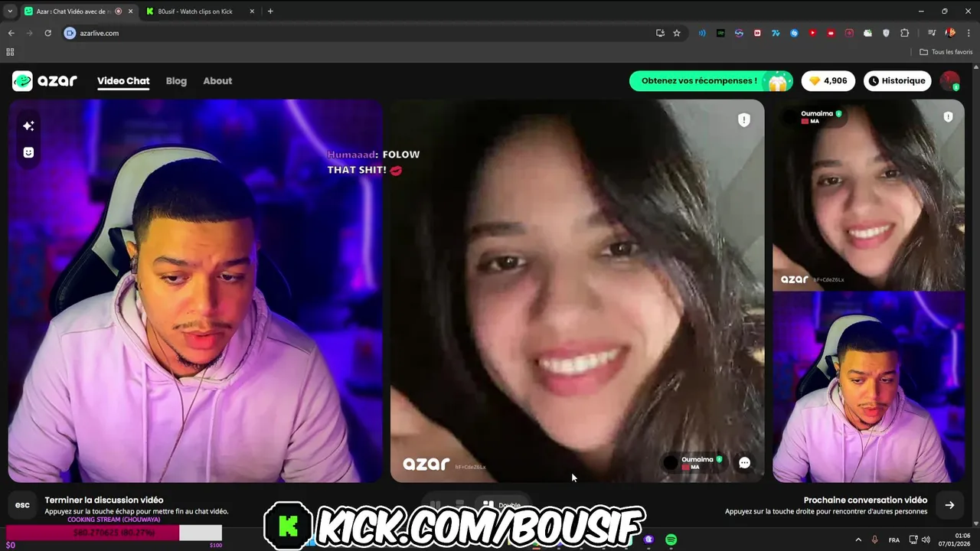Close the Azar browser tab

130,11
